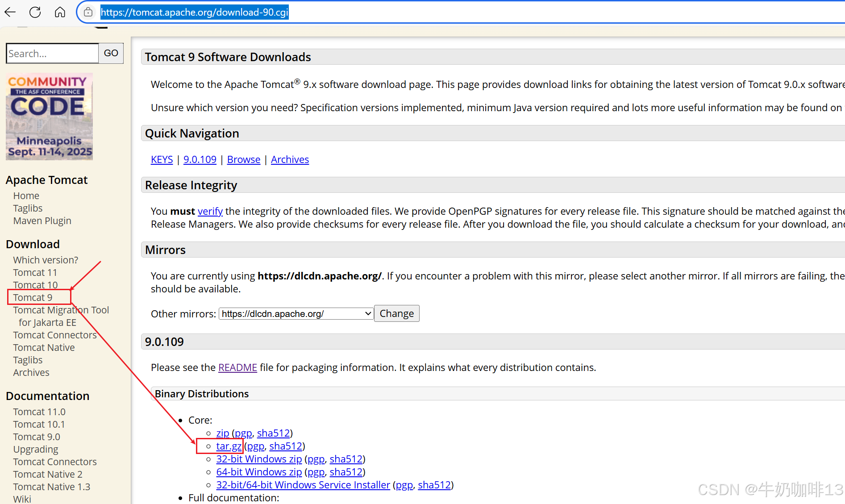The image size is (845, 504).
Task: Open pgp for 64-bit Windows zip
Action: click(x=316, y=472)
